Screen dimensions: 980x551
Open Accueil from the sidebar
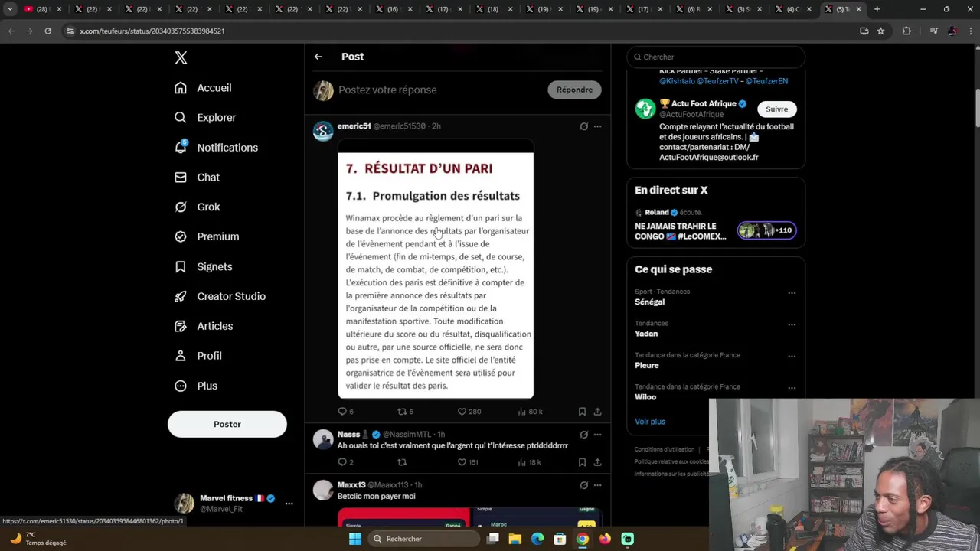pos(203,88)
